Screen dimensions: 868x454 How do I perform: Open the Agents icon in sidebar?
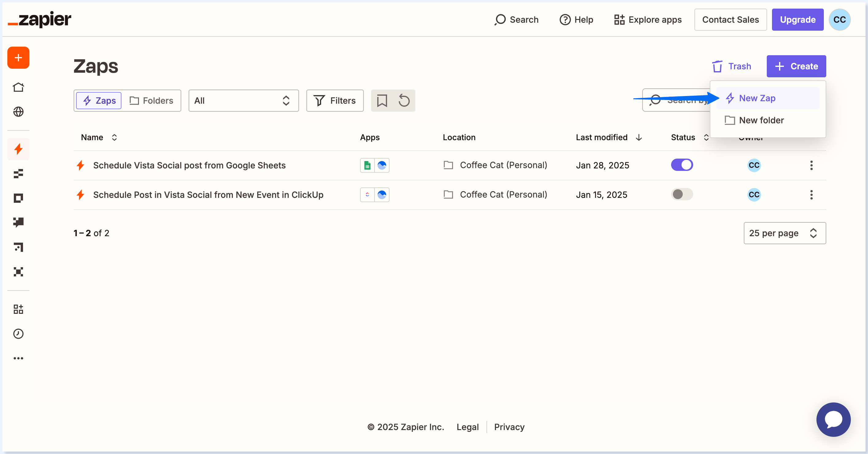click(18, 272)
